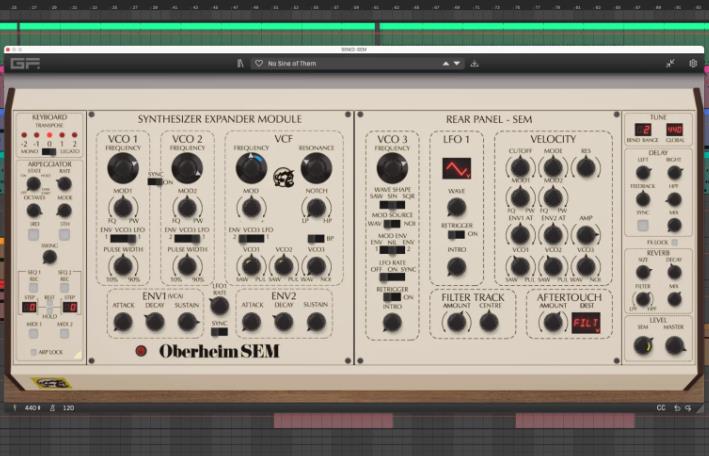The height and width of the screenshot is (456, 709).
Task: Arm the SEQ 2 REC button
Action: click(x=65, y=288)
